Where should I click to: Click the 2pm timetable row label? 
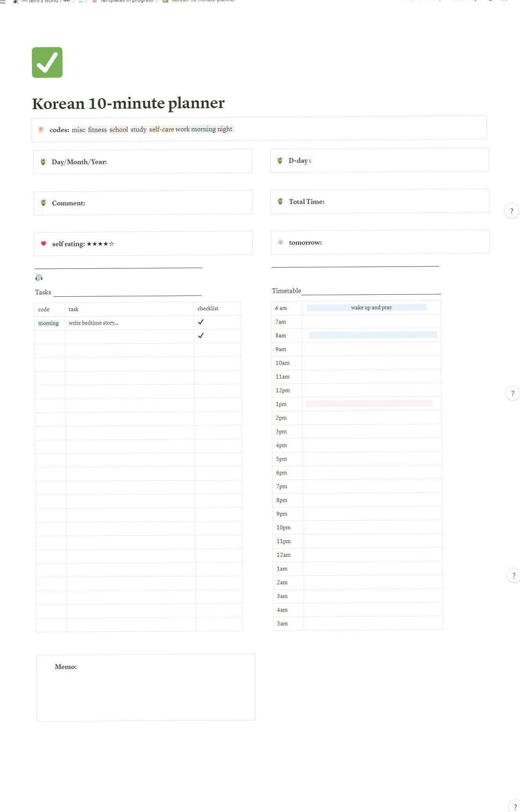(281, 418)
